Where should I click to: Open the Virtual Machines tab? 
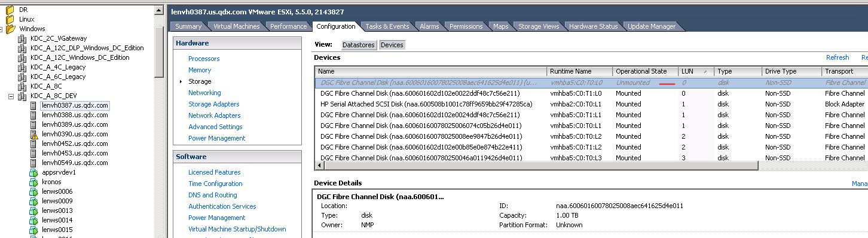coord(237,26)
